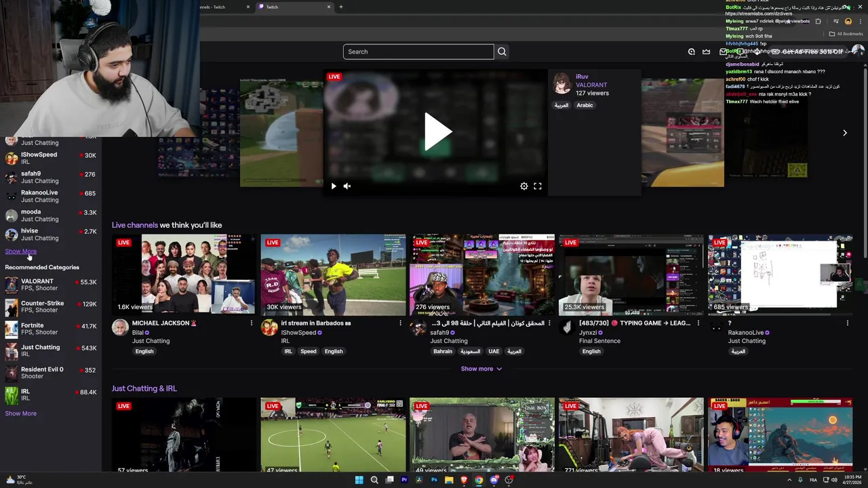Open Final Sentence category link under Jynxzi
This screenshot has width=868, height=488.
(x=599, y=341)
